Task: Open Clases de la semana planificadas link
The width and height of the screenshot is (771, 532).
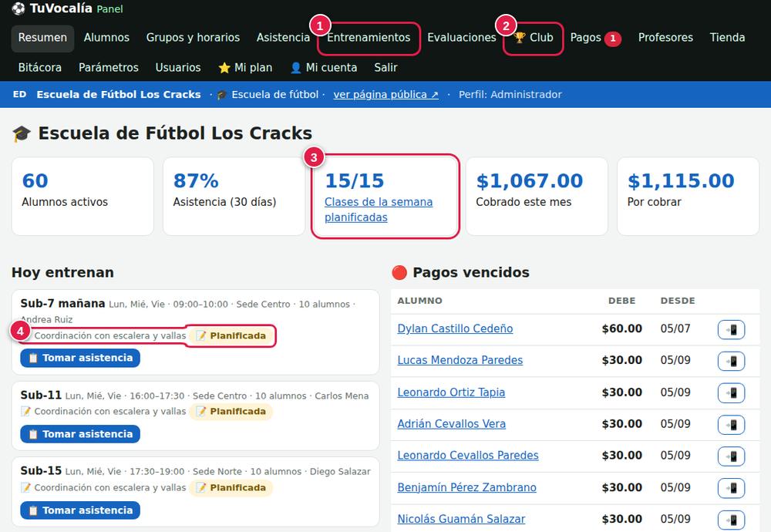Action: 379,210
